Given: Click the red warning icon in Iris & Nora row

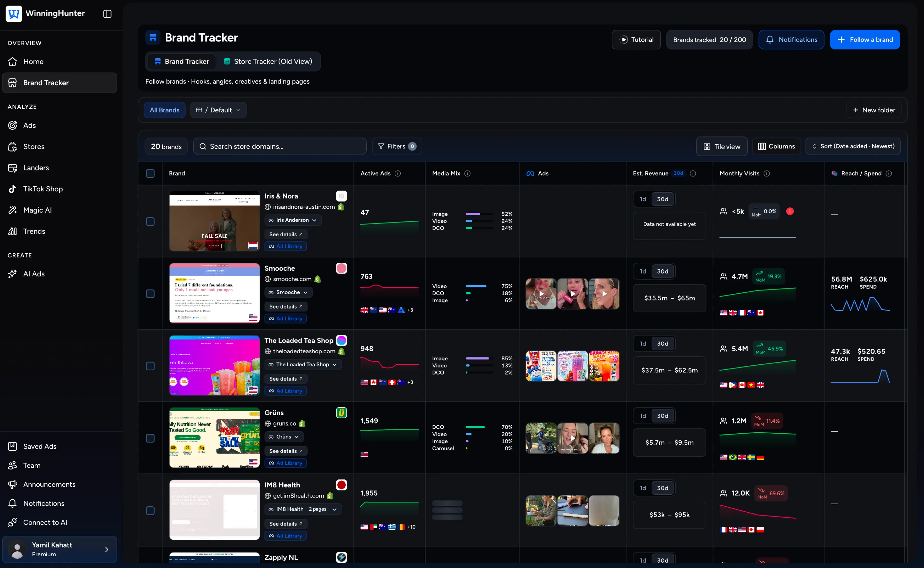Looking at the screenshot, I should point(790,212).
